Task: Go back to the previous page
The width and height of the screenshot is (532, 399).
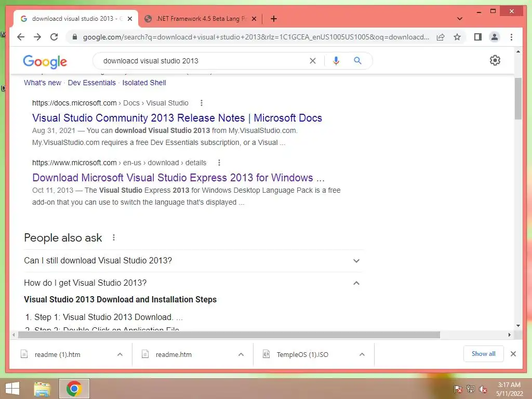Action: point(21,37)
